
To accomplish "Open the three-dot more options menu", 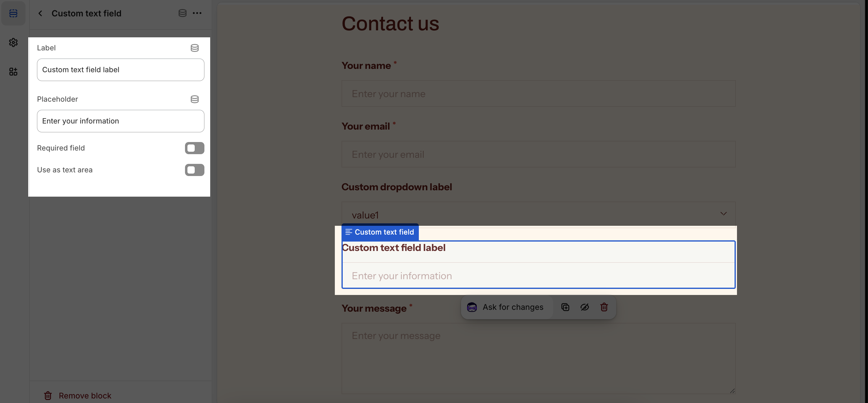I will (x=197, y=13).
